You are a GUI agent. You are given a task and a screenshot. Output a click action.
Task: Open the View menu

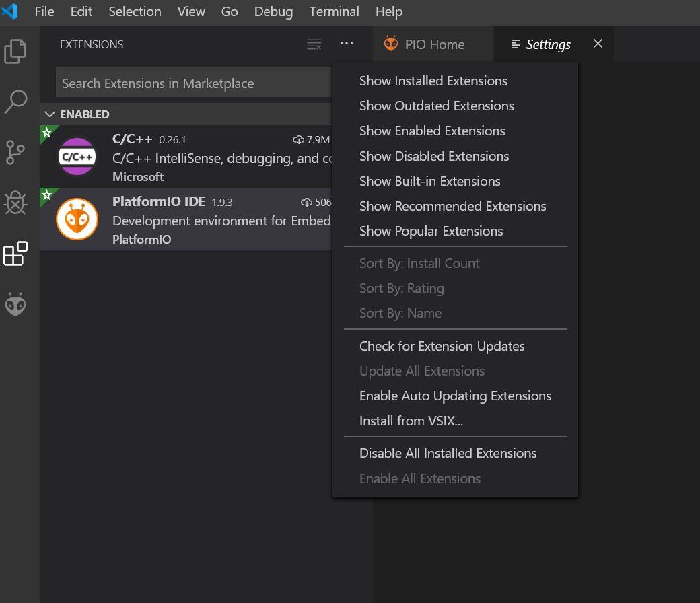click(191, 11)
